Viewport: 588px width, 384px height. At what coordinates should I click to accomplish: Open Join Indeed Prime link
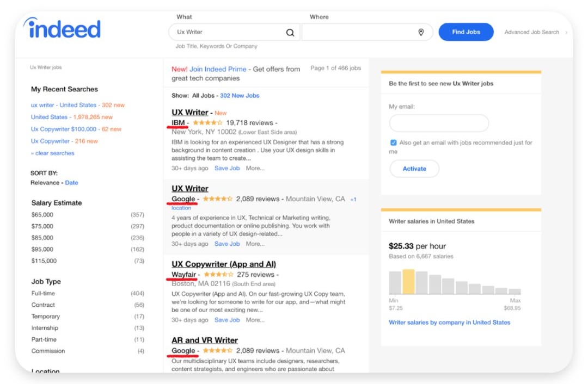click(217, 69)
